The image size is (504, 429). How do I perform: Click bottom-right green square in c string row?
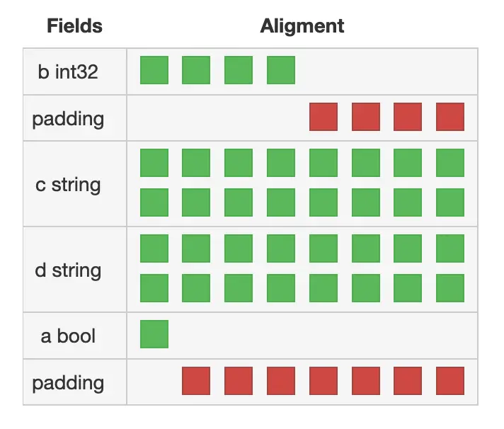click(x=450, y=202)
